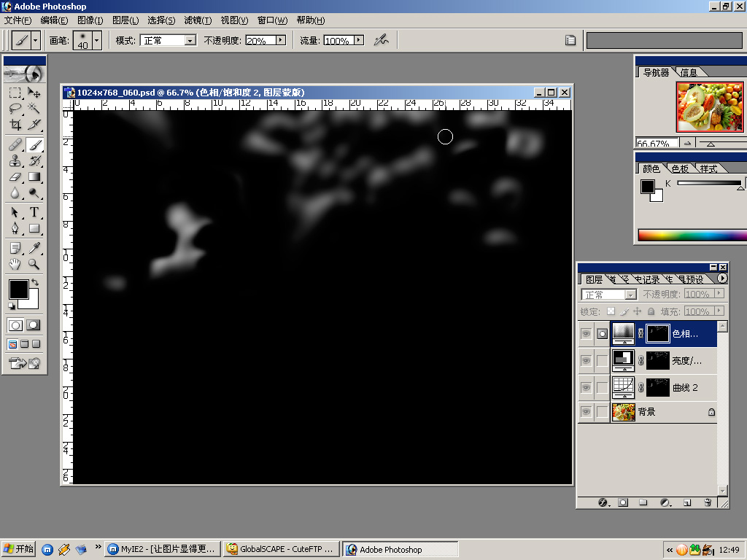Hide the 亮度 layer eye
This screenshot has width=747, height=560.
click(586, 361)
